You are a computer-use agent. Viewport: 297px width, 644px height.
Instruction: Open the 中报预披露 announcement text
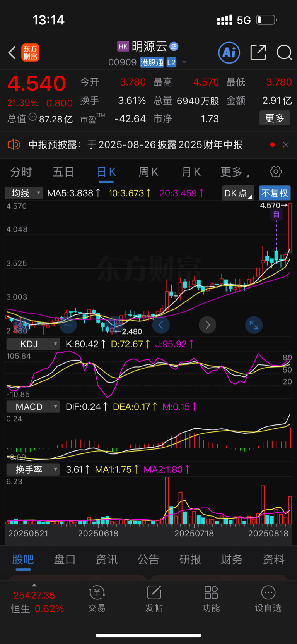tap(135, 145)
